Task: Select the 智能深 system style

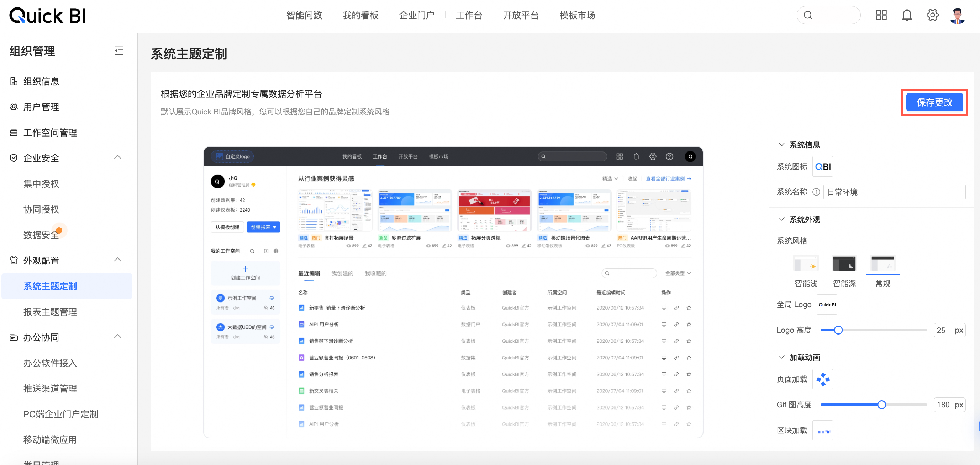Action: [844, 263]
